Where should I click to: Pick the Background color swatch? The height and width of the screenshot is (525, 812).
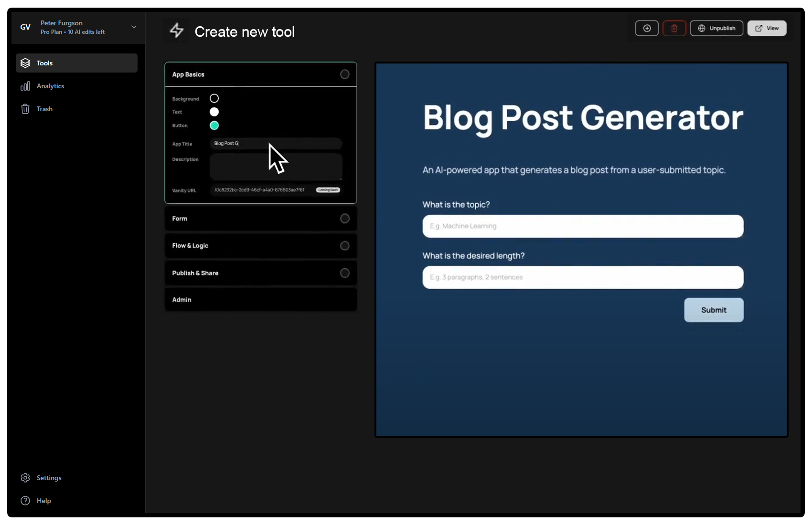(x=214, y=98)
